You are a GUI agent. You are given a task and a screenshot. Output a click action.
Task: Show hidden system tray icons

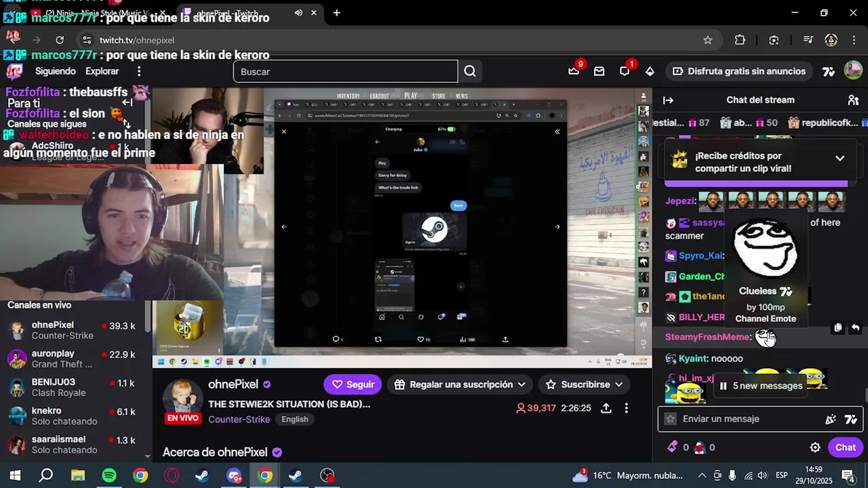tap(702, 475)
